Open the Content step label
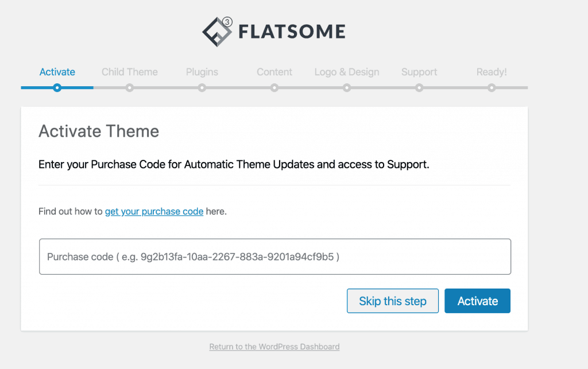 (x=274, y=72)
